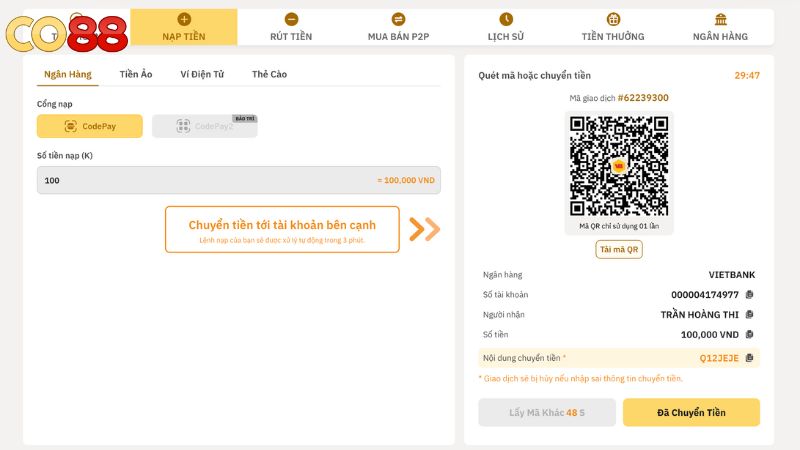Click the countdown timer 29:47
Screen dimensions: 800x450
[x=747, y=76]
